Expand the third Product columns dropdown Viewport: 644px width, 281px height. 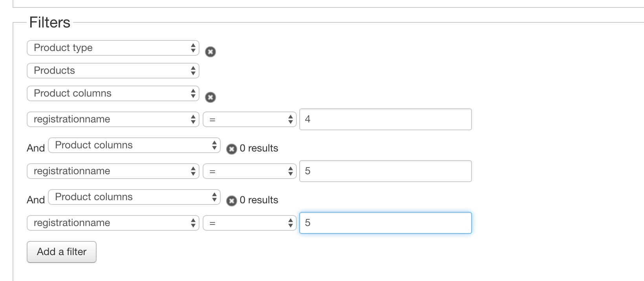tap(134, 197)
